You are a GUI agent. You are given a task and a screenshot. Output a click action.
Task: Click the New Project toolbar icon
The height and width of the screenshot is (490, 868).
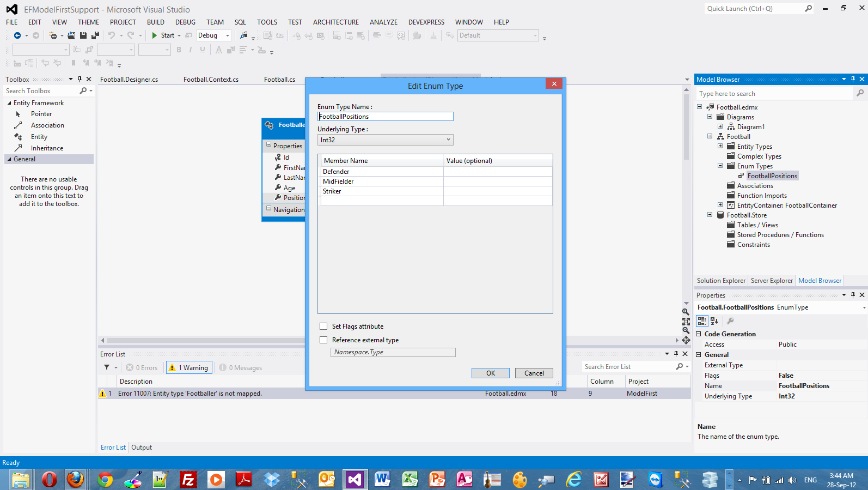pos(53,35)
